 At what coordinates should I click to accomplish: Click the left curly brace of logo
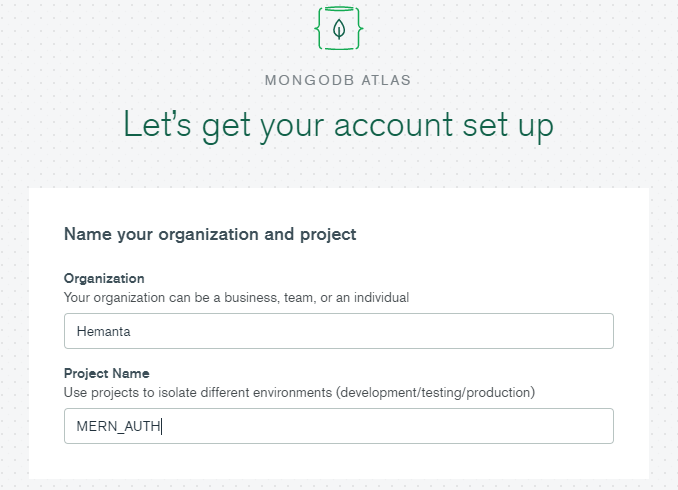pos(321,29)
